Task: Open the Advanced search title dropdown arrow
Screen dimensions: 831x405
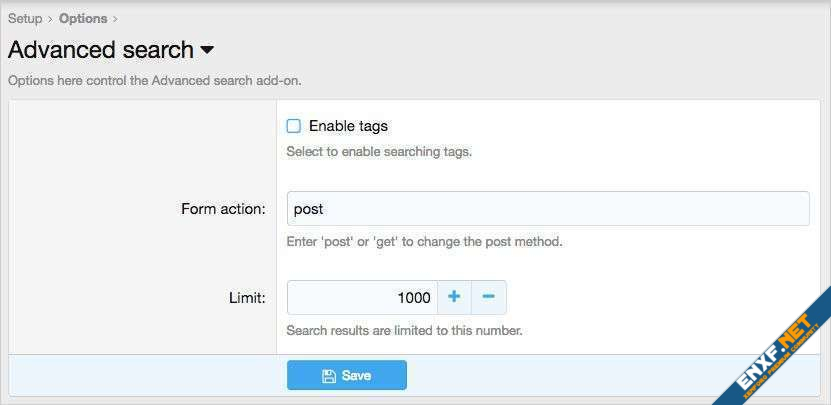Action: tap(207, 50)
